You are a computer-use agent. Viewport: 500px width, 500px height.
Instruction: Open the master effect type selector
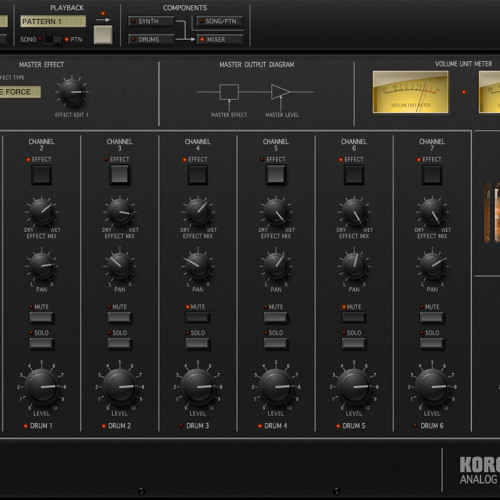(20, 92)
